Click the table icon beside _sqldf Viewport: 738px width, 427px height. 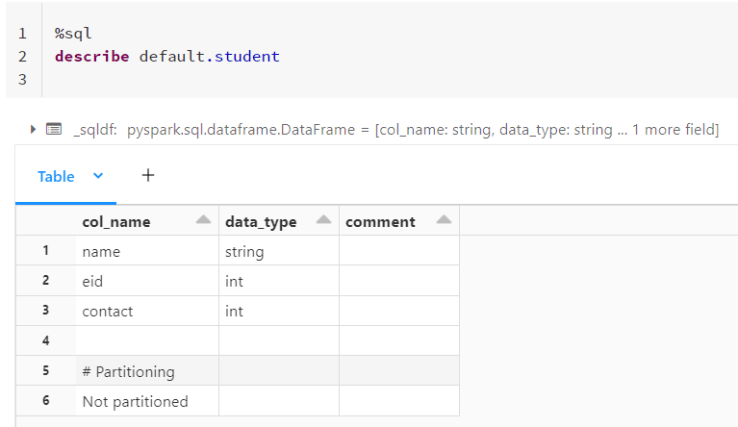pos(54,130)
